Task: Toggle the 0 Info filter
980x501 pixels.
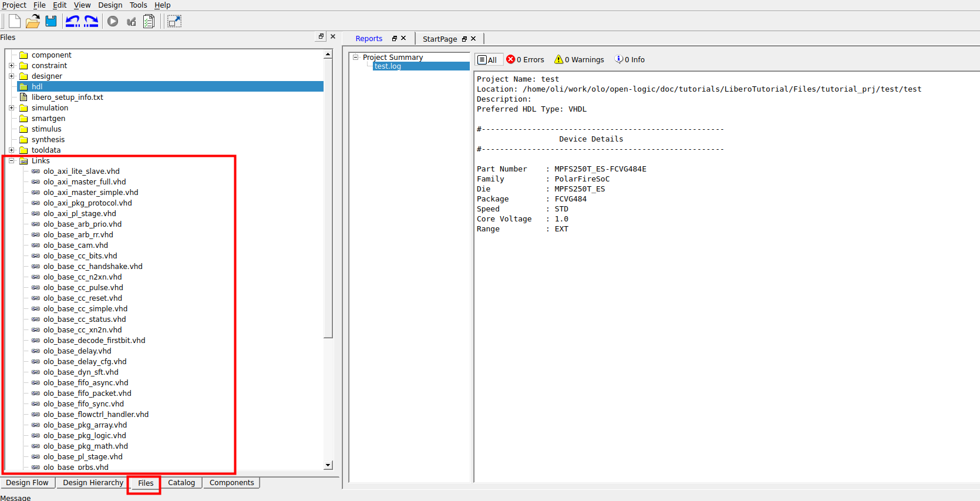Action: [x=629, y=60]
